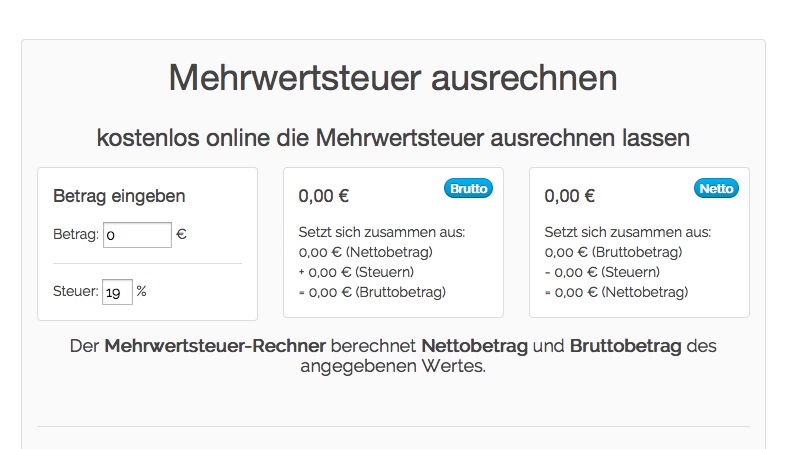Select the = Nettobetrag result line
This screenshot has width=790, height=449.
tap(616, 292)
